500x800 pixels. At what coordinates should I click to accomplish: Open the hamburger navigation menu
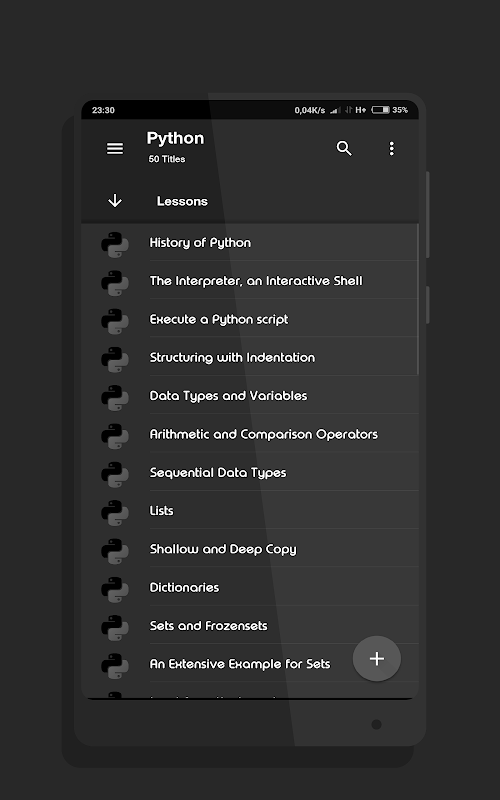[115, 148]
